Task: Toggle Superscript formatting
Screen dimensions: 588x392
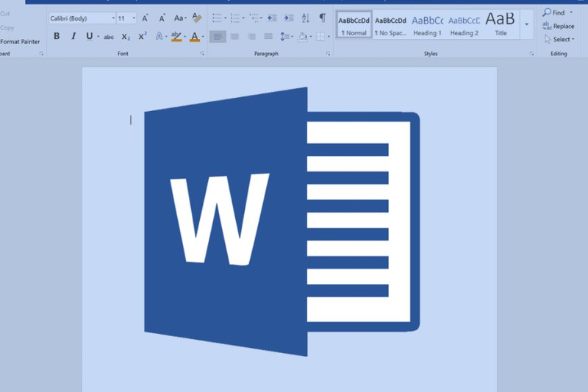Action: [x=143, y=36]
